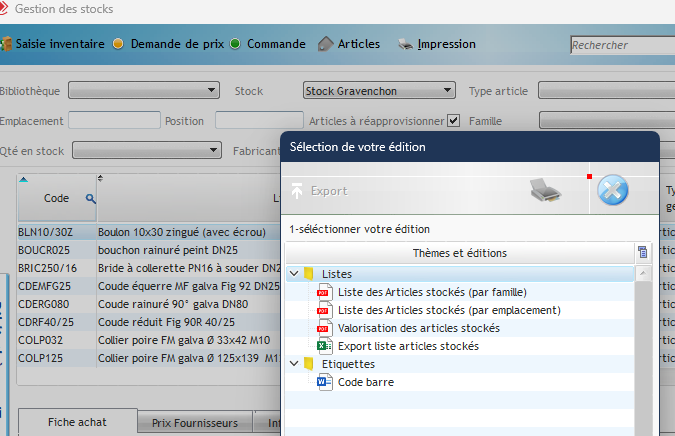The image size is (675, 436).
Task: Select the BLN10/30Z article row
Action: (149, 232)
